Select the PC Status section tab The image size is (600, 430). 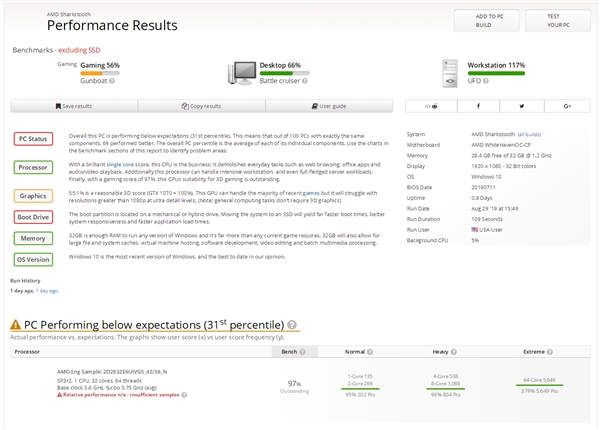pyautogui.click(x=32, y=138)
